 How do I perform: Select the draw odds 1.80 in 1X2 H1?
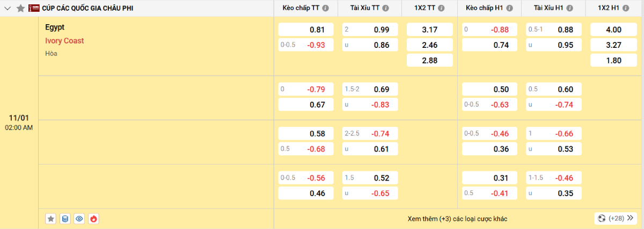tap(613, 61)
